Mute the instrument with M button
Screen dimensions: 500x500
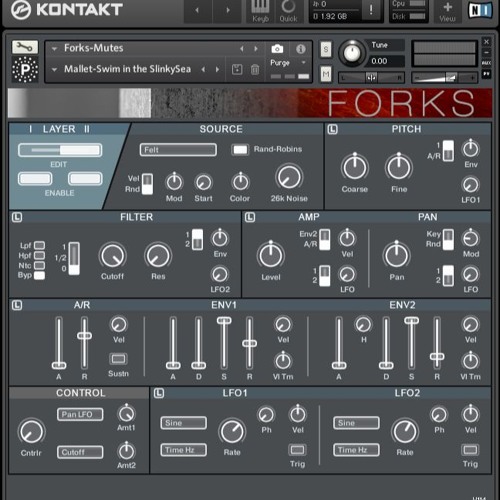pos(326,74)
